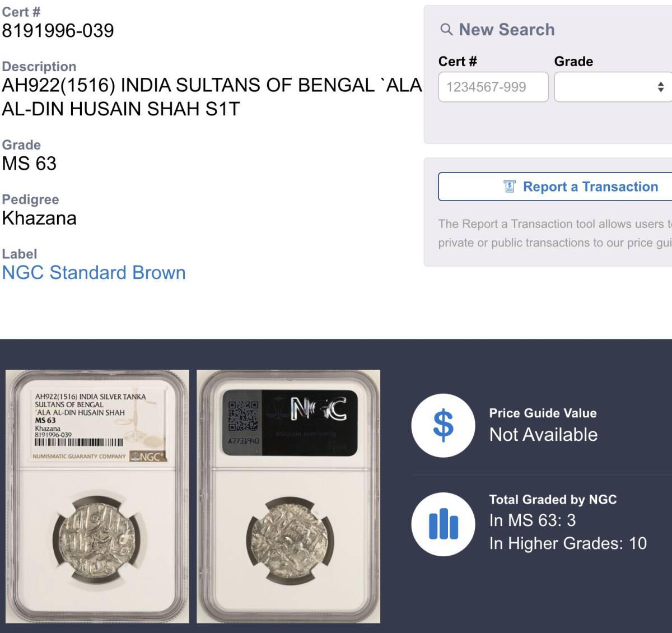Click the MS 63 grade value
Viewport: 672px width, 633px height.
point(29,164)
